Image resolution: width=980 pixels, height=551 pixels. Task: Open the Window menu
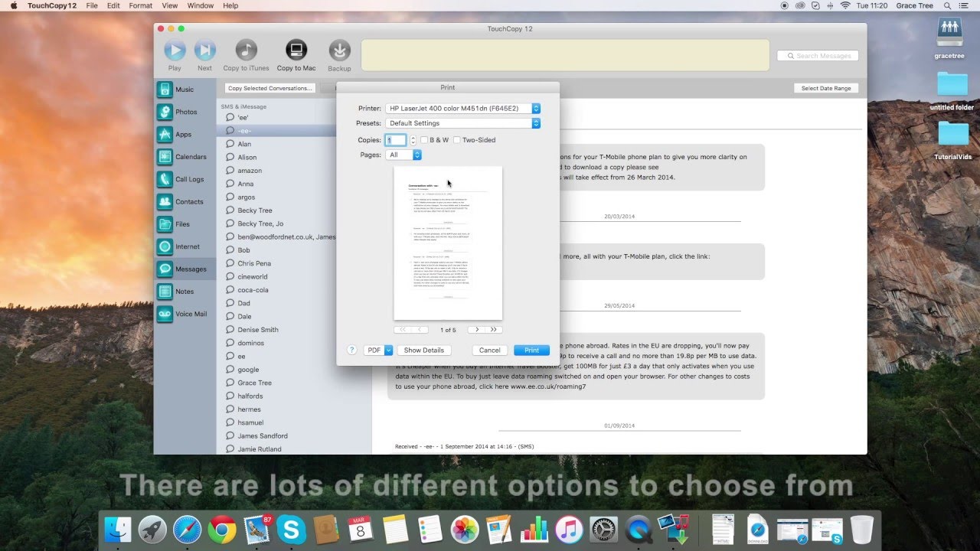coord(201,5)
